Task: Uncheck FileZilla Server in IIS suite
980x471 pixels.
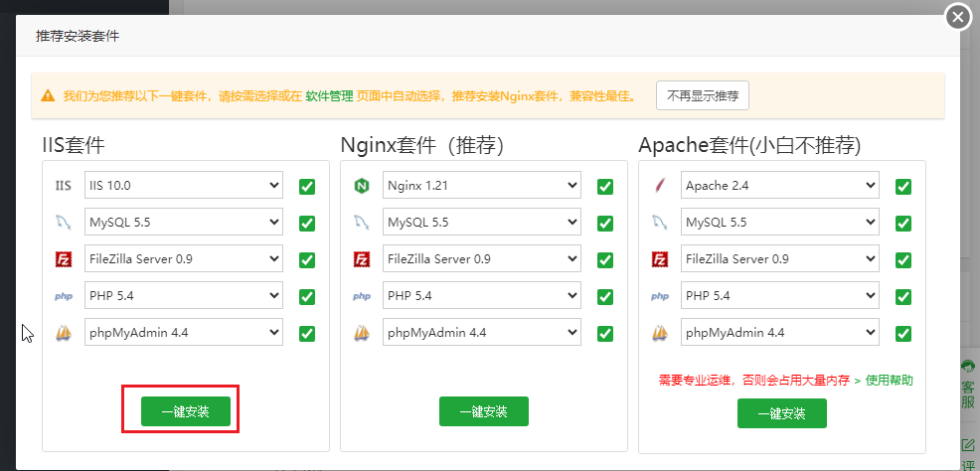Action: (307, 260)
